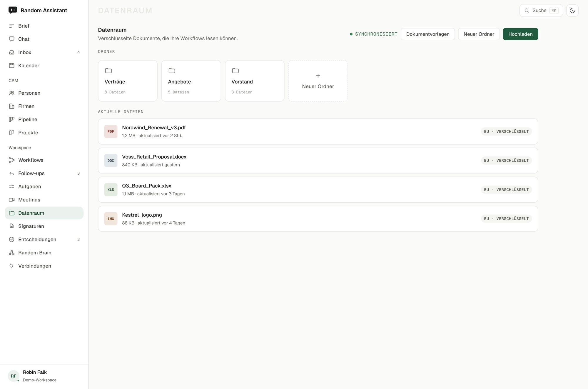Open Follow-ups in the sidebar
Viewport: 588px width, 389px height.
point(44,173)
